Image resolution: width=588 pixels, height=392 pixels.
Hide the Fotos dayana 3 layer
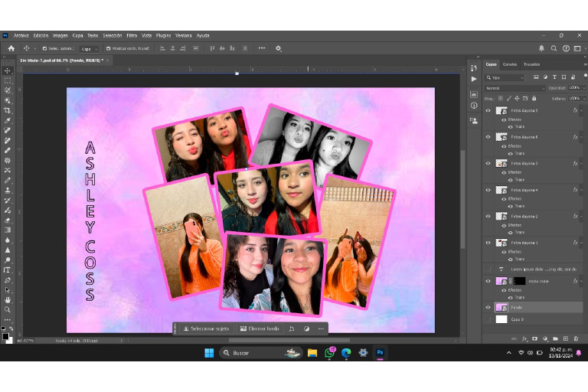coord(488,163)
